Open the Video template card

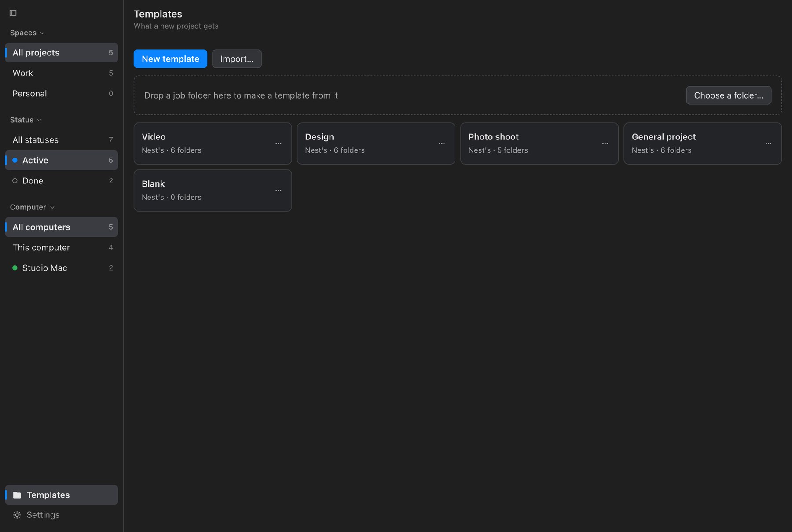[x=213, y=143]
